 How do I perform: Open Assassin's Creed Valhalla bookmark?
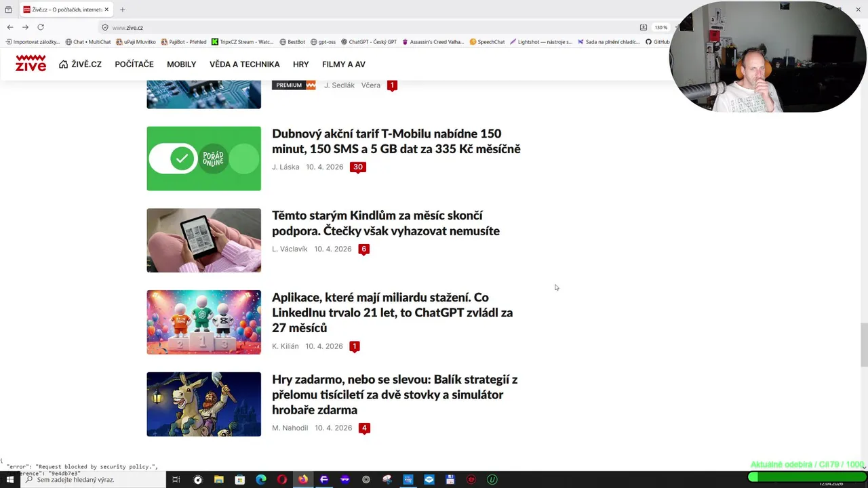[x=433, y=42]
